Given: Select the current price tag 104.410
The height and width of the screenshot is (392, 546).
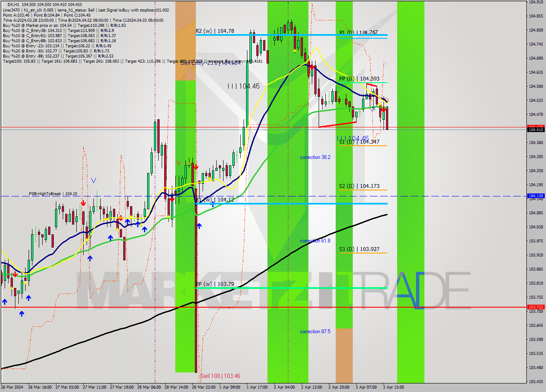Looking at the screenshot, I should click(x=536, y=130).
